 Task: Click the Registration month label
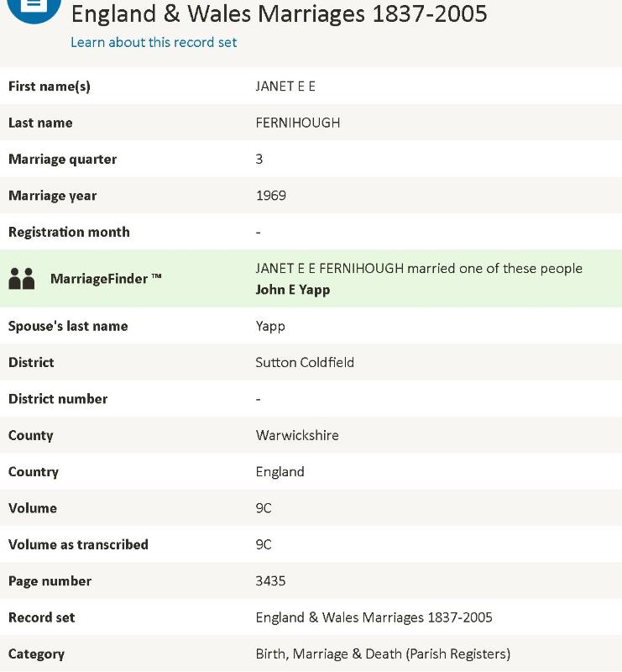69,232
